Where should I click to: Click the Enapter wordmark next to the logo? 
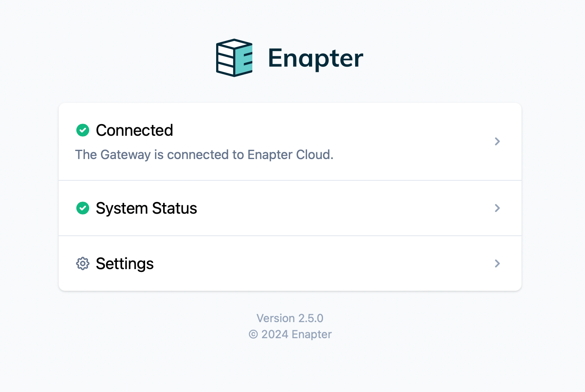(x=315, y=57)
